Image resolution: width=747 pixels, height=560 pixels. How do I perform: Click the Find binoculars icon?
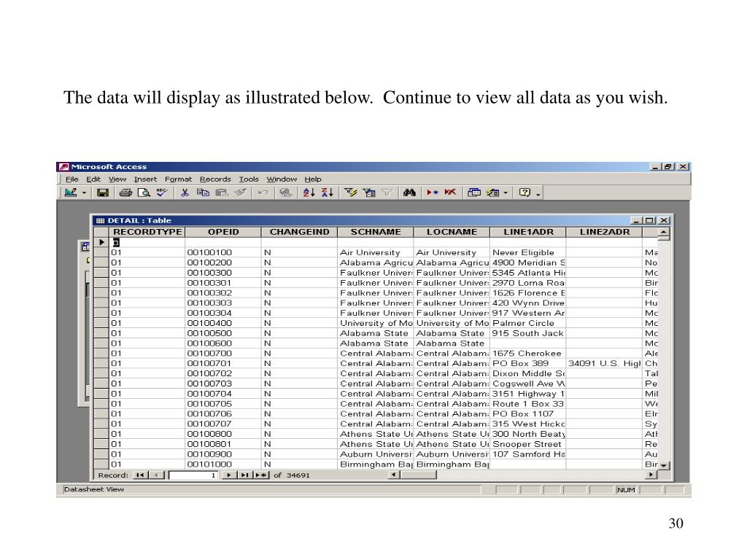[410, 192]
